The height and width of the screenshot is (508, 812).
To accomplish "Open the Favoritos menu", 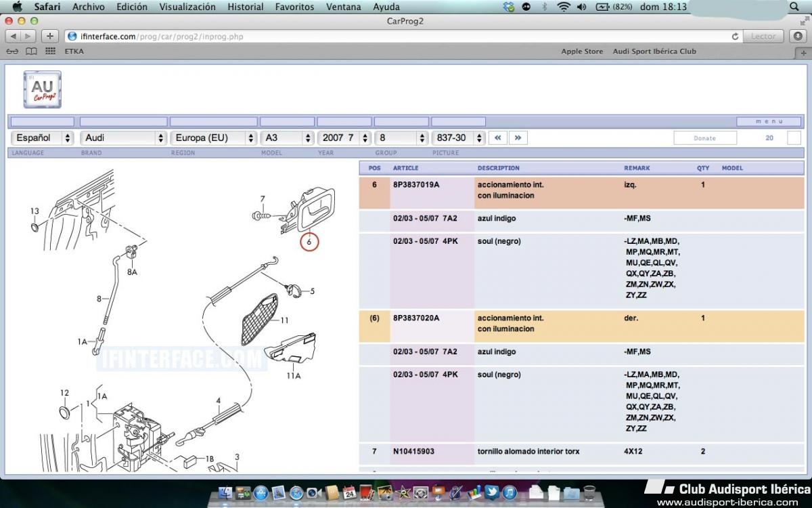I will pos(295,7).
